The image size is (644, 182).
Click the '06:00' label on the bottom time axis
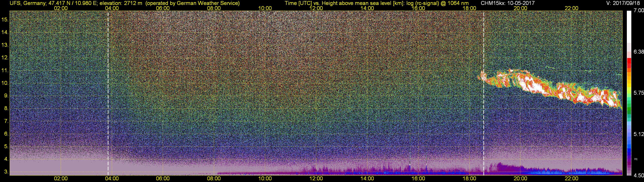pyautogui.click(x=163, y=179)
